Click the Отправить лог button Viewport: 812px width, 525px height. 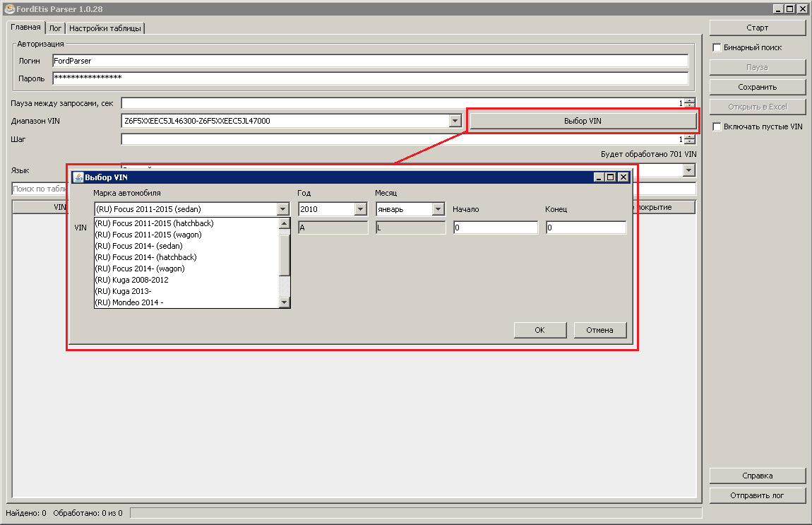click(757, 495)
